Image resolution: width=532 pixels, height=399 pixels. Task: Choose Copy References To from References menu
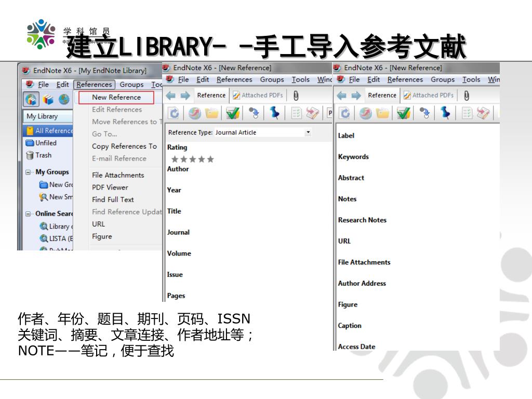tap(124, 146)
